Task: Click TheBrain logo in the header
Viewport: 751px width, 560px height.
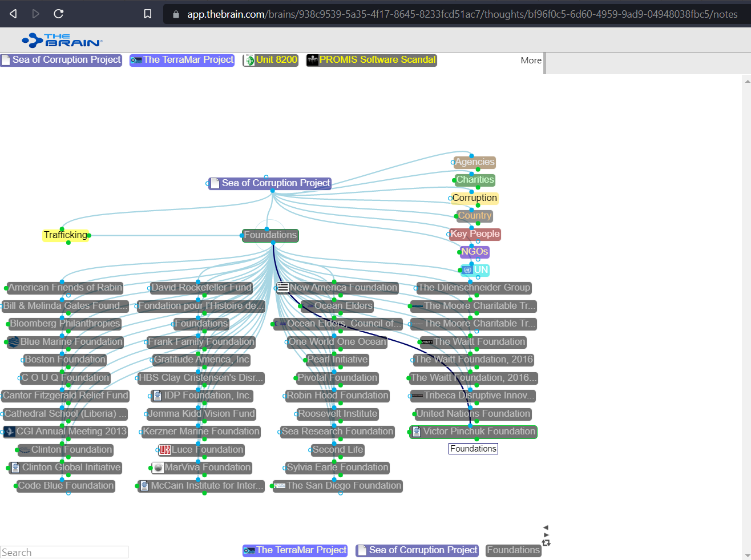Action: (62, 40)
